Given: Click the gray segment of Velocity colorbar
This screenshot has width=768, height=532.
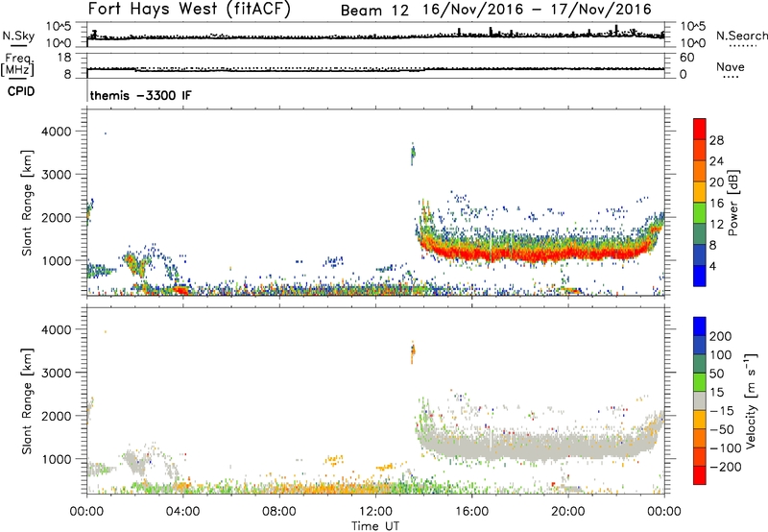Looking at the screenshot, I should [x=700, y=400].
